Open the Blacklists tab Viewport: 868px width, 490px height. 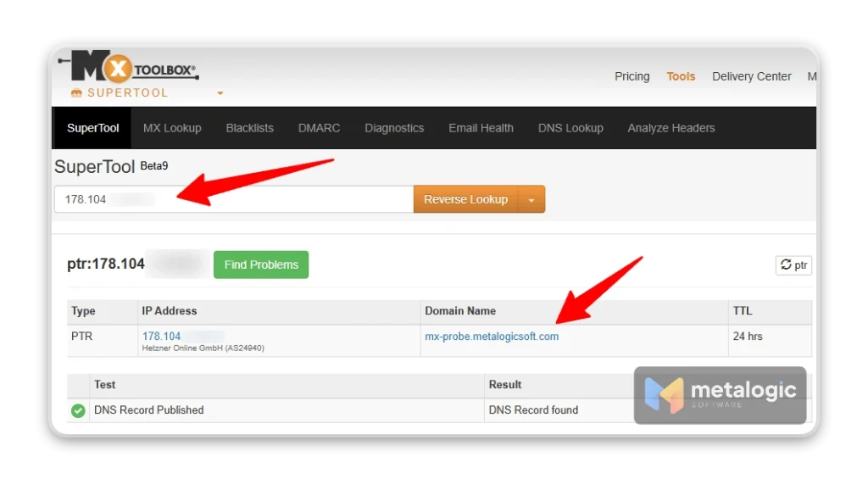[250, 128]
